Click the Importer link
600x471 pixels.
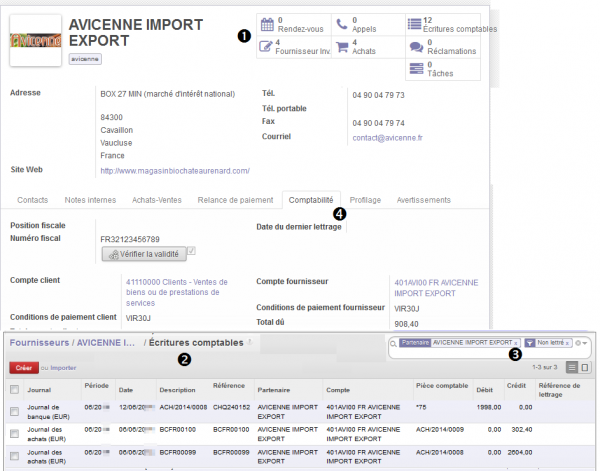coord(63,368)
